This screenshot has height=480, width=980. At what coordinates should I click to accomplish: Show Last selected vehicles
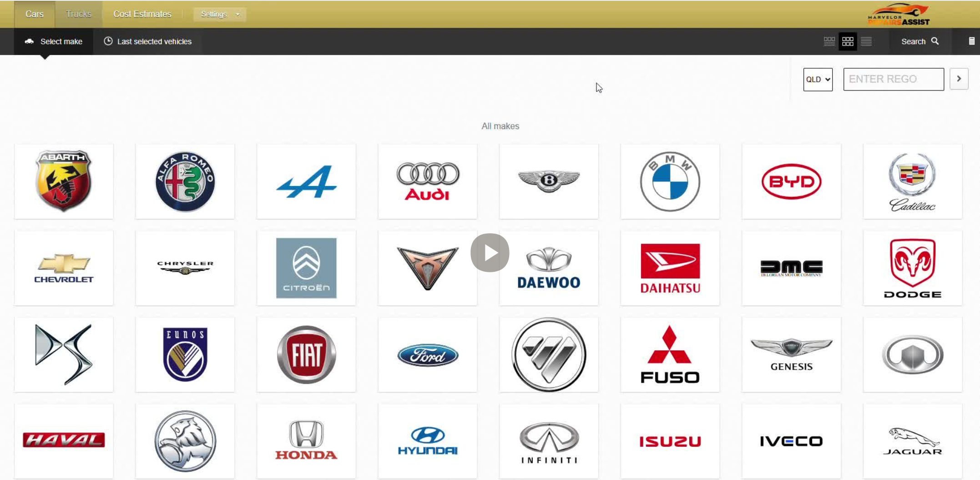(148, 41)
